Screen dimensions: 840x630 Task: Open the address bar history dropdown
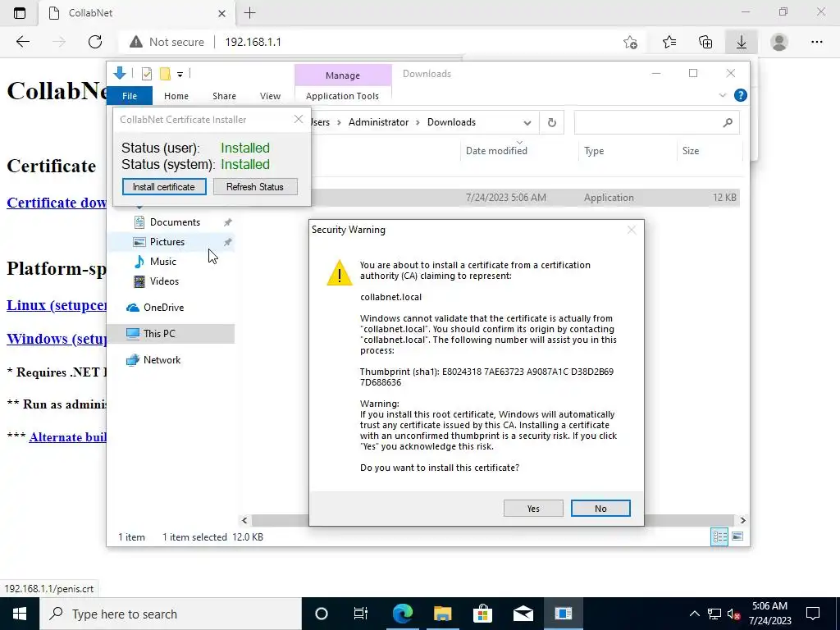(x=527, y=123)
